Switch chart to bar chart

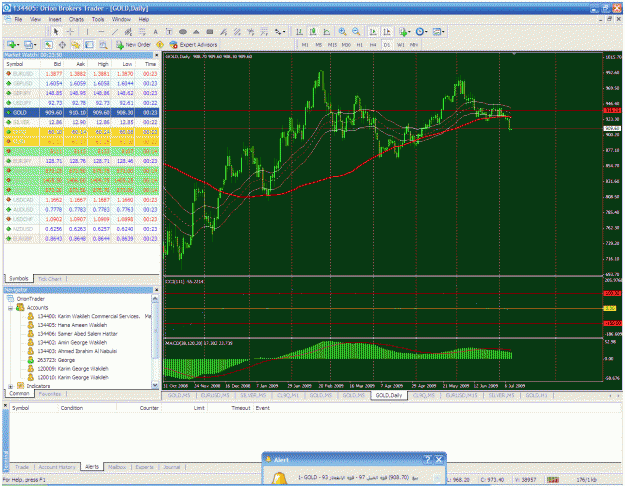299,32
